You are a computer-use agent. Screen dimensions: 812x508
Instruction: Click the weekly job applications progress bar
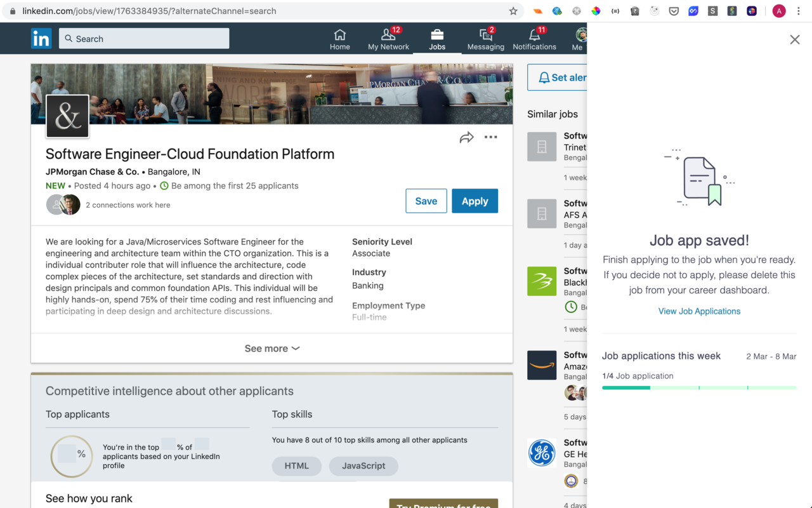699,387
